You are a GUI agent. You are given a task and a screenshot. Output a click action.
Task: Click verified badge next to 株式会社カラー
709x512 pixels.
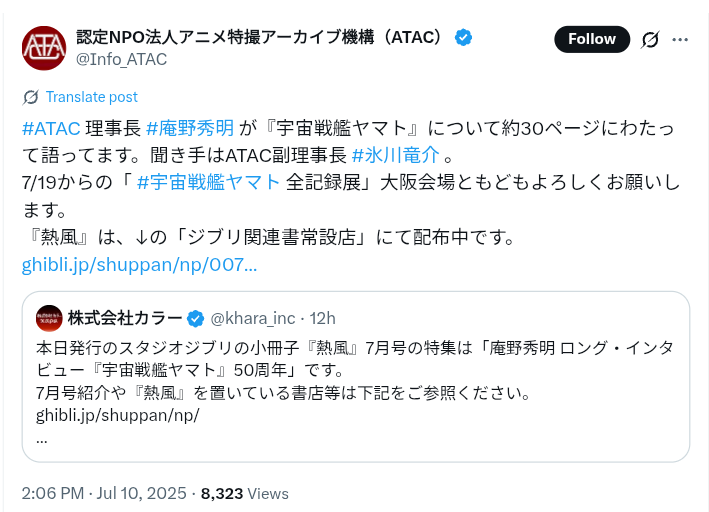click(195, 318)
